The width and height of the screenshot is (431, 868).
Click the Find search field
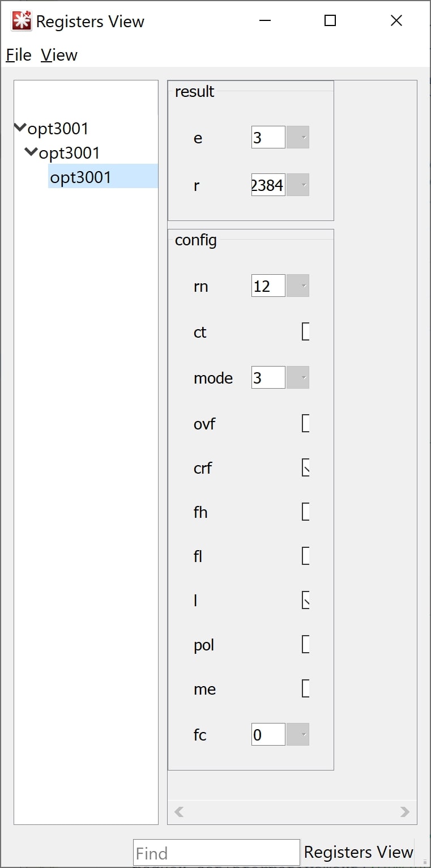pyautogui.click(x=216, y=853)
